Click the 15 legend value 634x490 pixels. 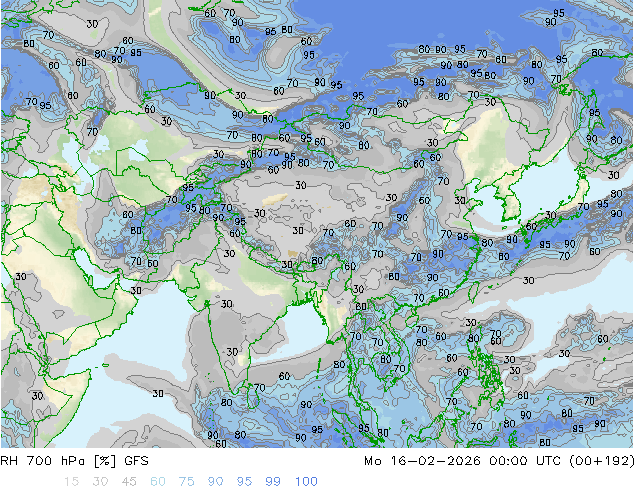tap(71, 482)
